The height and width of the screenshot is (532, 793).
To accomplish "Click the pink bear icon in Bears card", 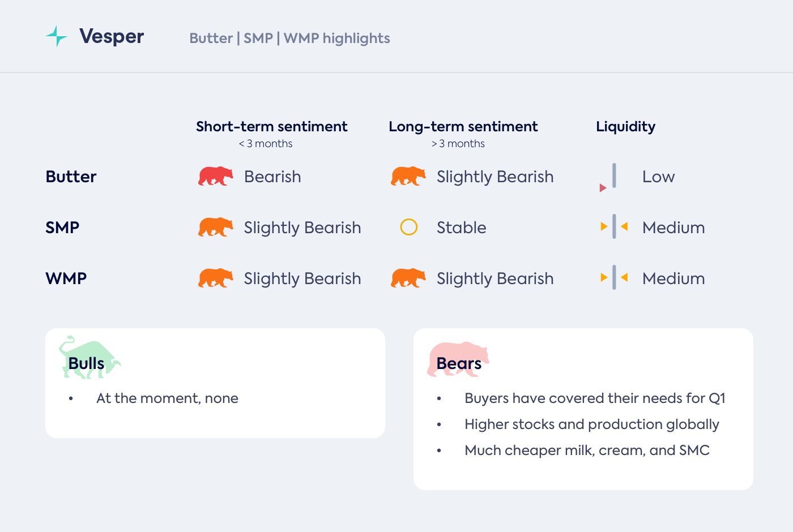I will 458,359.
